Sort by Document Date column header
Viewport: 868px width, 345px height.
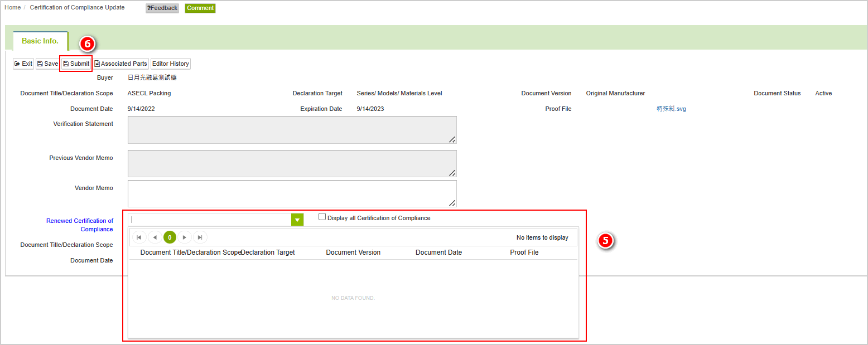pyautogui.click(x=438, y=252)
